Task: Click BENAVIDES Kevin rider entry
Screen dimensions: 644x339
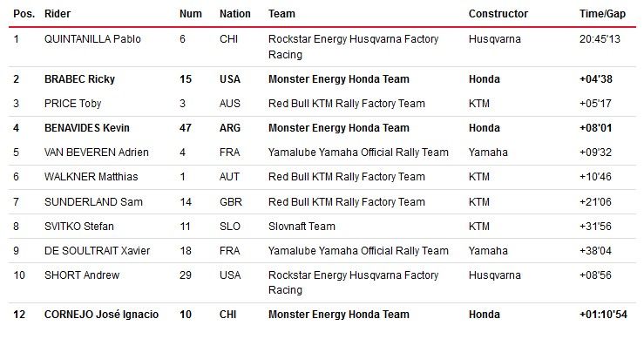Action: (86, 128)
